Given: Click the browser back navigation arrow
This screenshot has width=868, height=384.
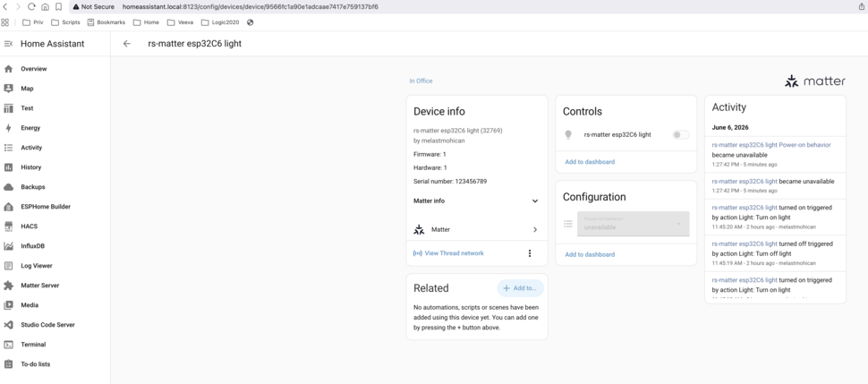Looking at the screenshot, I should 5,6.
